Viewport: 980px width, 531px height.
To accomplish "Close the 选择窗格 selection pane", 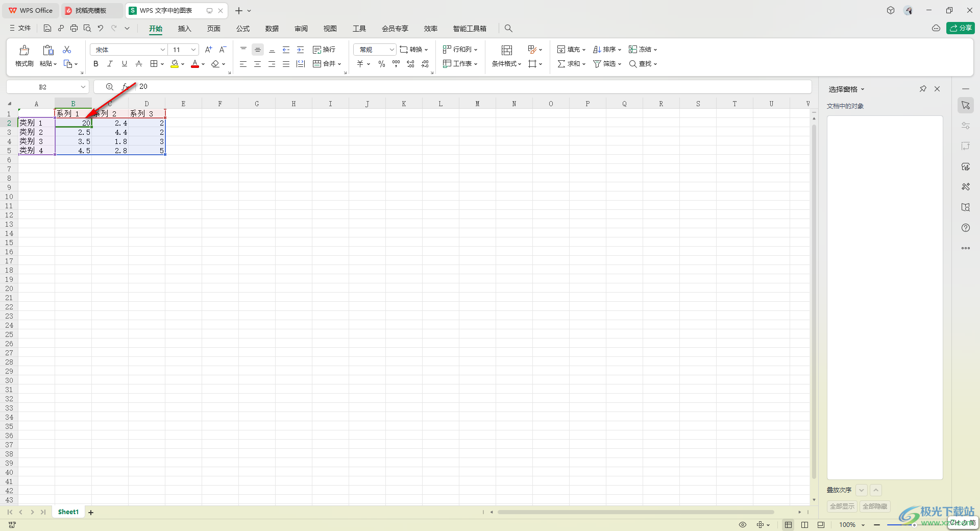I will (x=937, y=89).
